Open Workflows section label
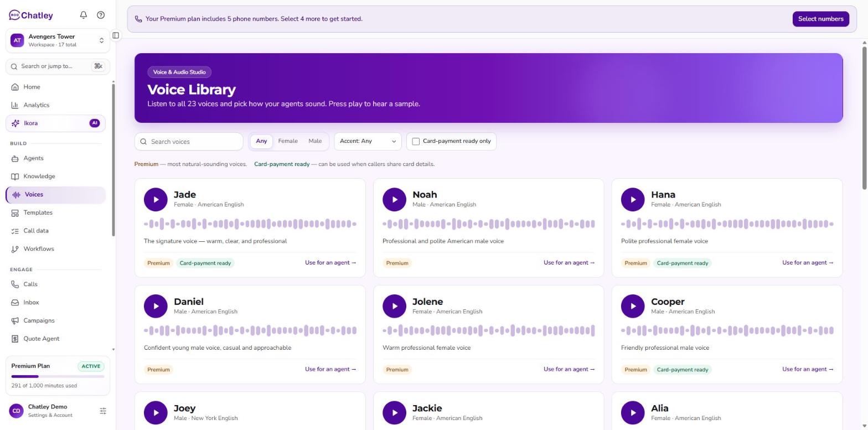This screenshot has height=430, width=868. (x=39, y=249)
